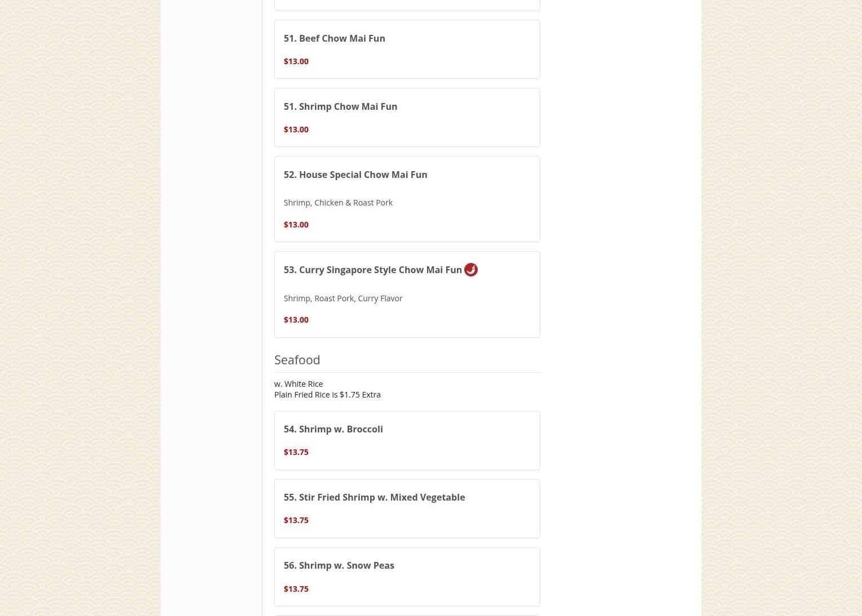Click Shrimp, Roast Pork, Curry Flavor description
This screenshot has height=616, width=862.
343,298
